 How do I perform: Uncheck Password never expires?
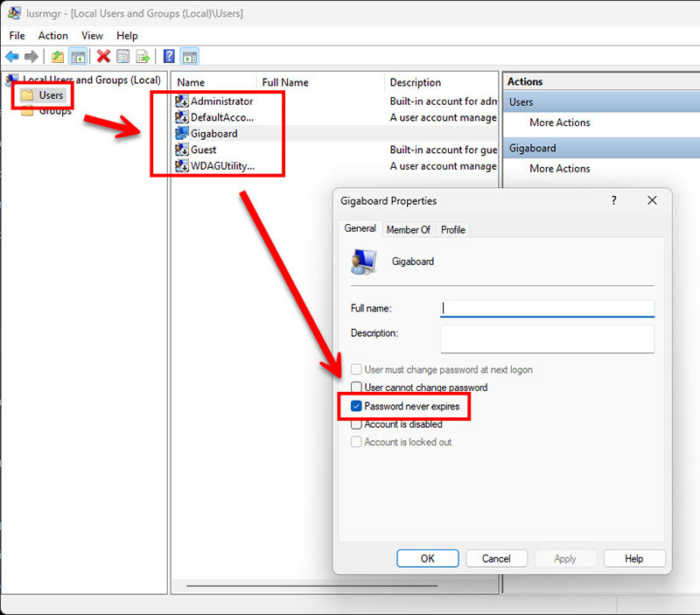[356, 406]
